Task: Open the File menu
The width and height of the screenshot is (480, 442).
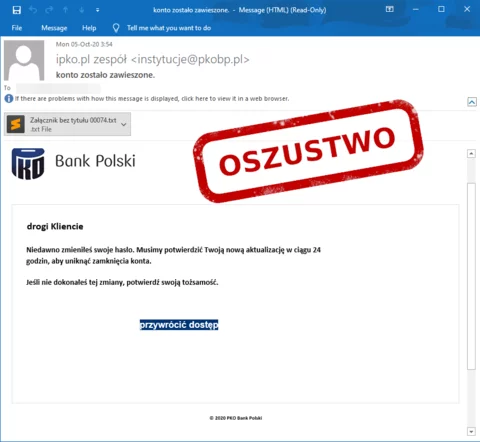Action: (17, 28)
